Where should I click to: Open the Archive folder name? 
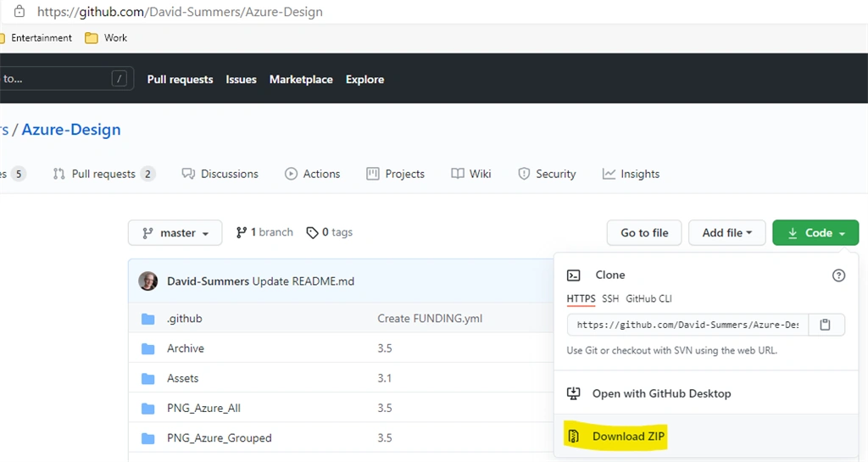186,348
